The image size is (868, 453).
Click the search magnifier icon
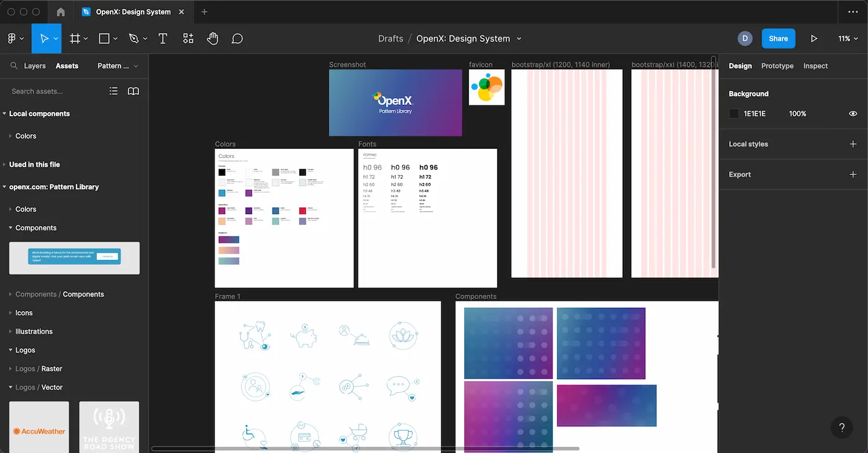14,66
